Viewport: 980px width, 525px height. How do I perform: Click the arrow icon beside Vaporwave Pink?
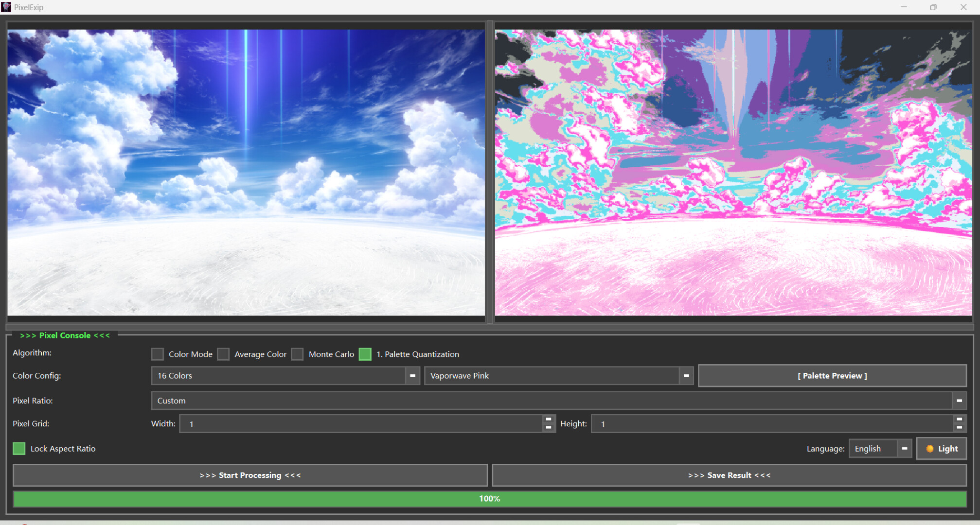pyautogui.click(x=686, y=375)
